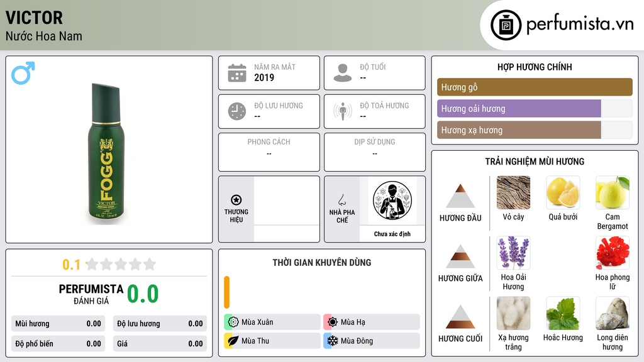644x362 pixels.
Task: Click the Mùi hương 0.00 score row
Action: point(58,324)
